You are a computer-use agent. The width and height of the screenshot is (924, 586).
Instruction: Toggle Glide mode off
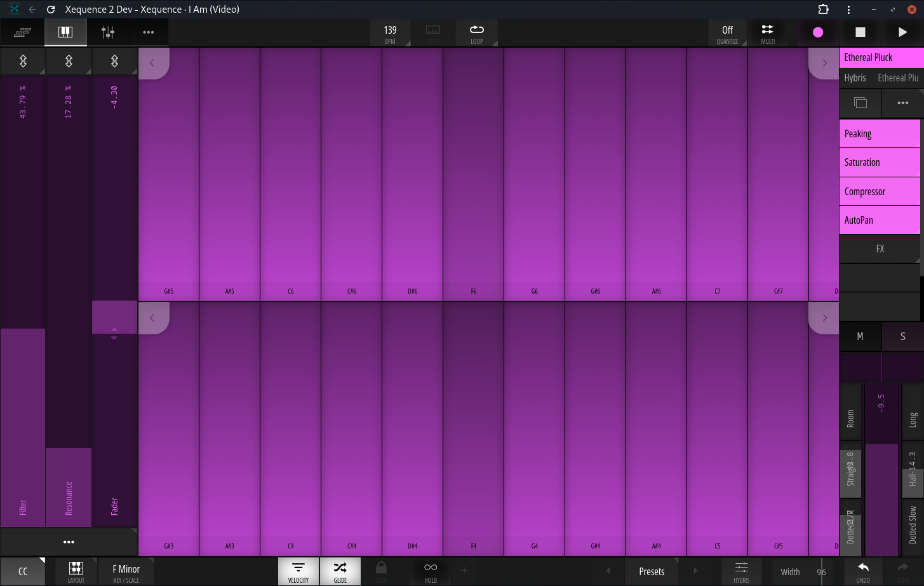pyautogui.click(x=340, y=571)
